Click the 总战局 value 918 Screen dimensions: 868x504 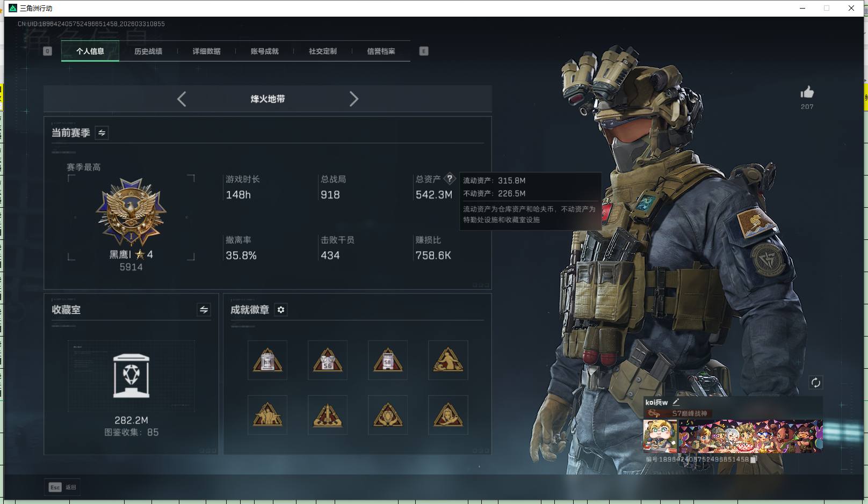pyautogui.click(x=330, y=195)
